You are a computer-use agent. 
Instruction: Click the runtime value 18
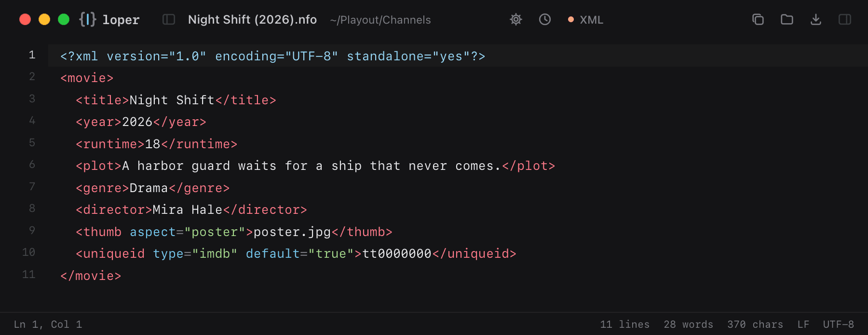pyautogui.click(x=153, y=144)
